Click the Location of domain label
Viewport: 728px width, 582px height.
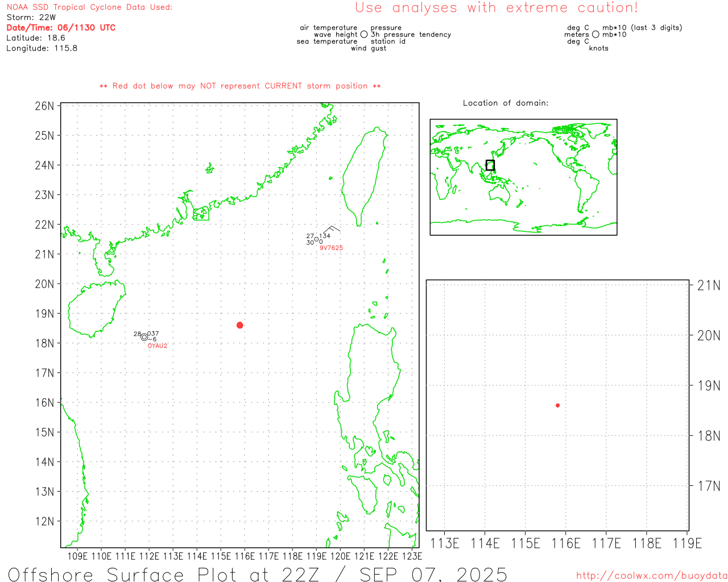pyautogui.click(x=506, y=103)
